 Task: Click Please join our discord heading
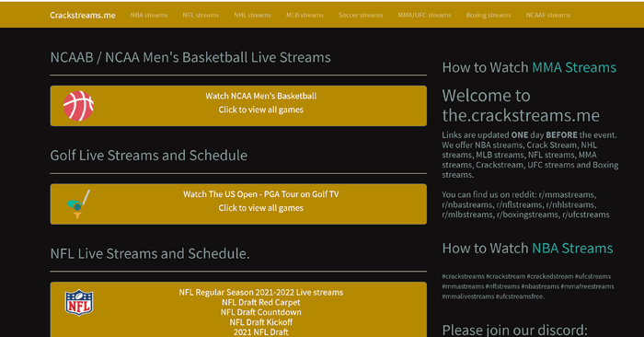pos(514,330)
